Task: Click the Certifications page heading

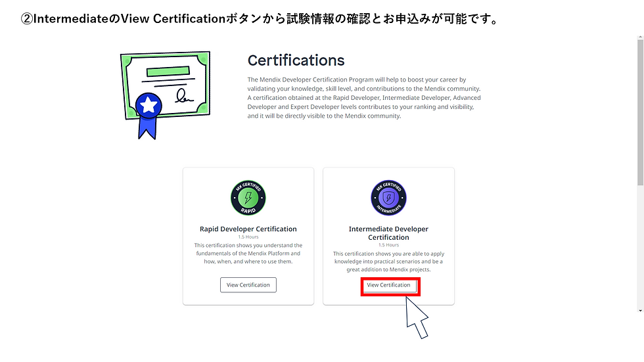Action: point(296,60)
